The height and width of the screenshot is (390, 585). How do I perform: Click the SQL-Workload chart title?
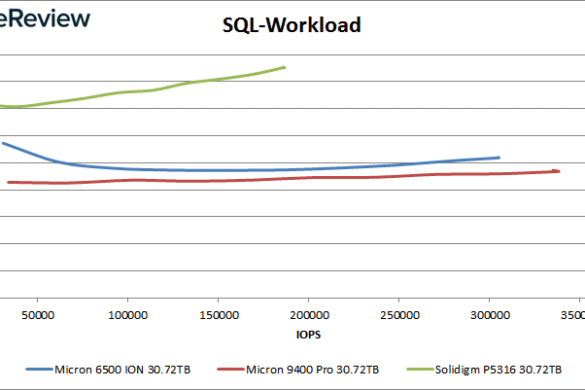click(292, 25)
